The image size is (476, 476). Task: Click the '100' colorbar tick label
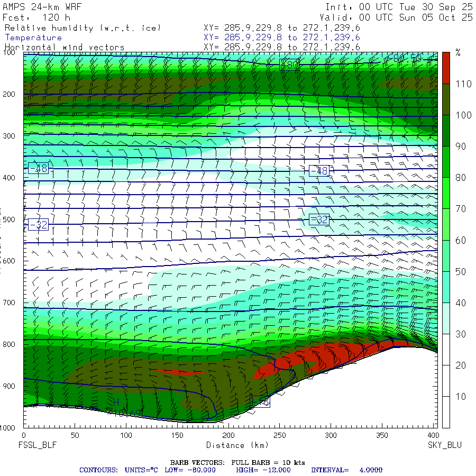point(463,115)
